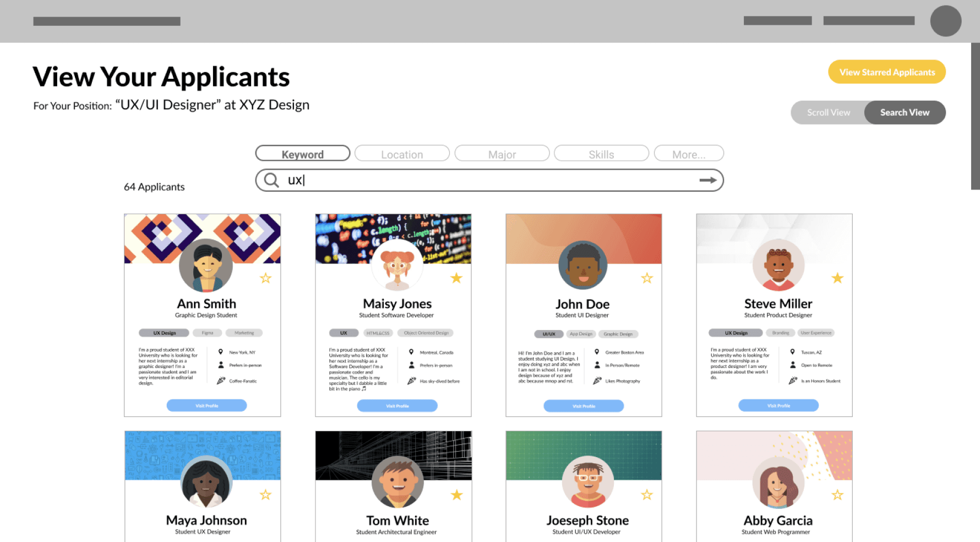Star applicant Ann Smith
980x542 pixels.
pyautogui.click(x=265, y=278)
